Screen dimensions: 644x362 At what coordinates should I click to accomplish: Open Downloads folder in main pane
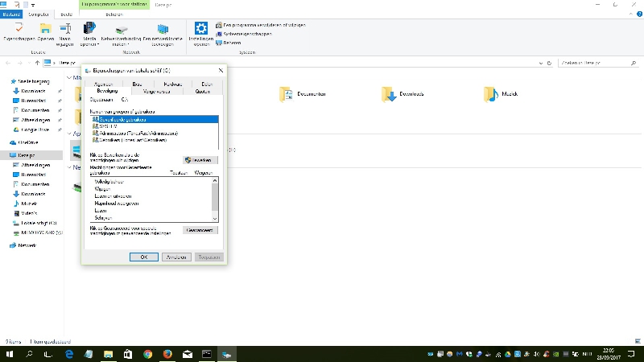click(402, 94)
